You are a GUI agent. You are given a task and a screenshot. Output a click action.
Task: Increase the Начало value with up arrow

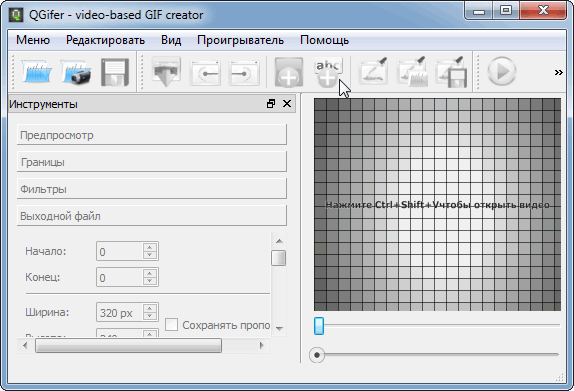coord(149,247)
